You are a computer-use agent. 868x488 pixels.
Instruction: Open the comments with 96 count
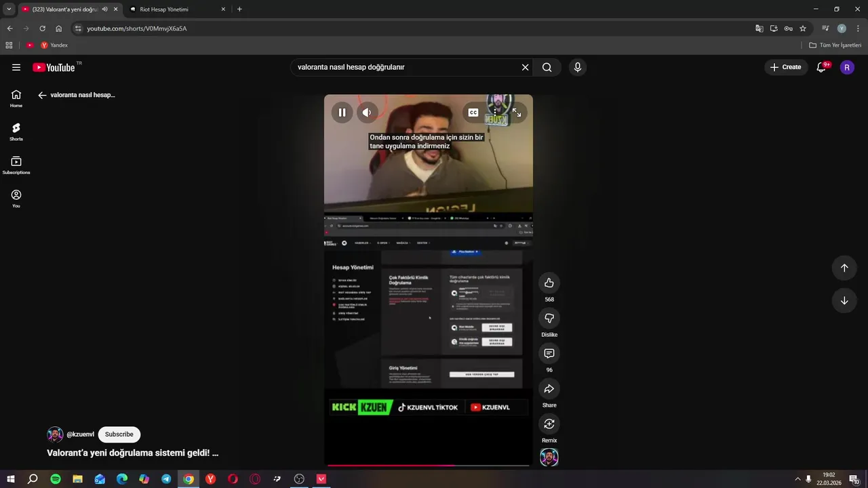pyautogui.click(x=549, y=353)
